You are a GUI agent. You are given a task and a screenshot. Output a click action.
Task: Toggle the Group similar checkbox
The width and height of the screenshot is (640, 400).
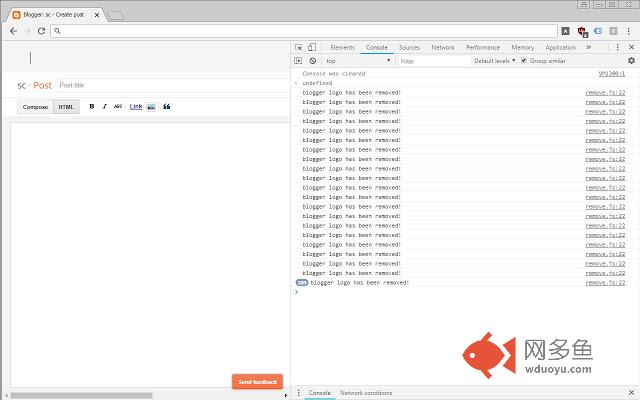[x=524, y=60]
